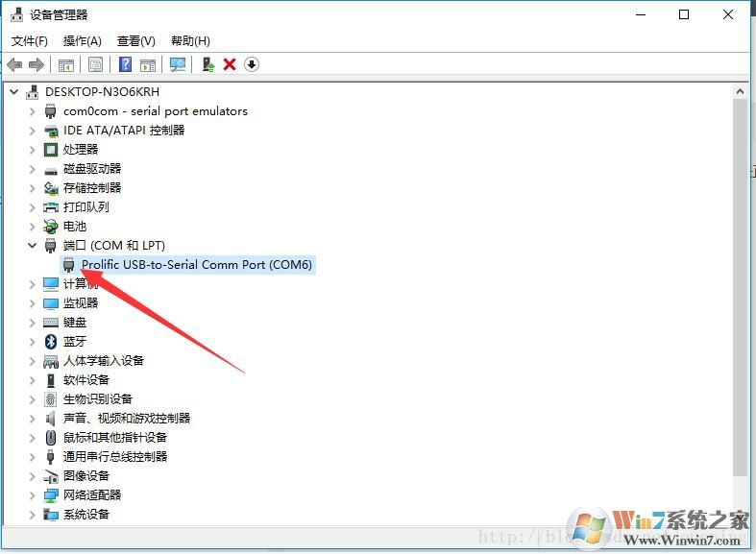
Task: Open the 操作(A) menu
Action: 83,41
